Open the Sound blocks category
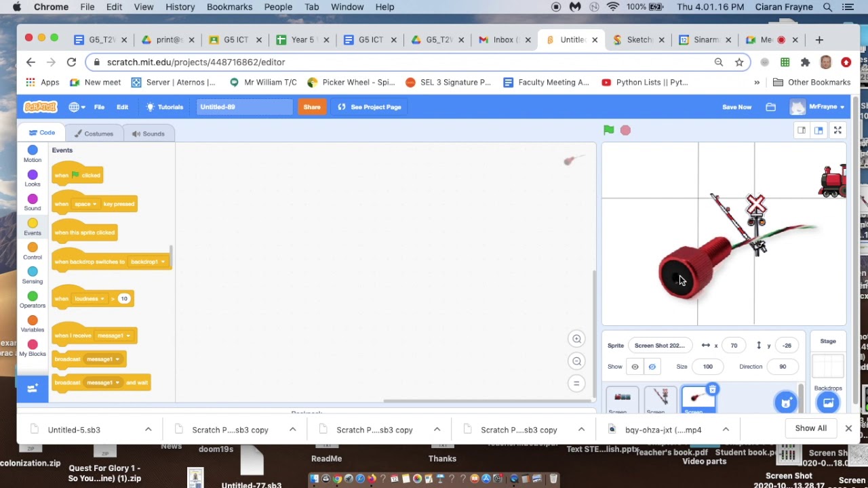This screenshot has height=488, width=868. click(33, 203)
